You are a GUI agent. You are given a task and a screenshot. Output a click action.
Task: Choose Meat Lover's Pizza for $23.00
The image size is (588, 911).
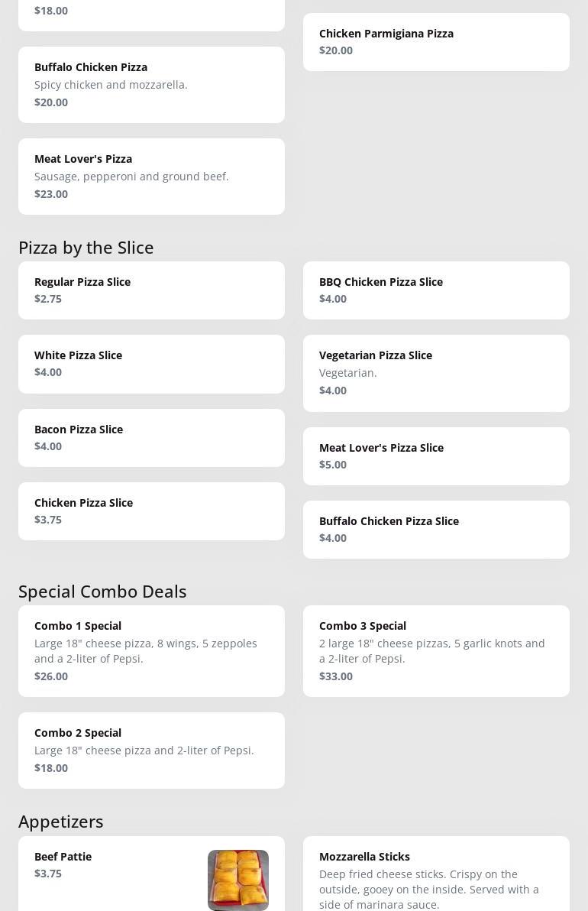pos(151,177)
